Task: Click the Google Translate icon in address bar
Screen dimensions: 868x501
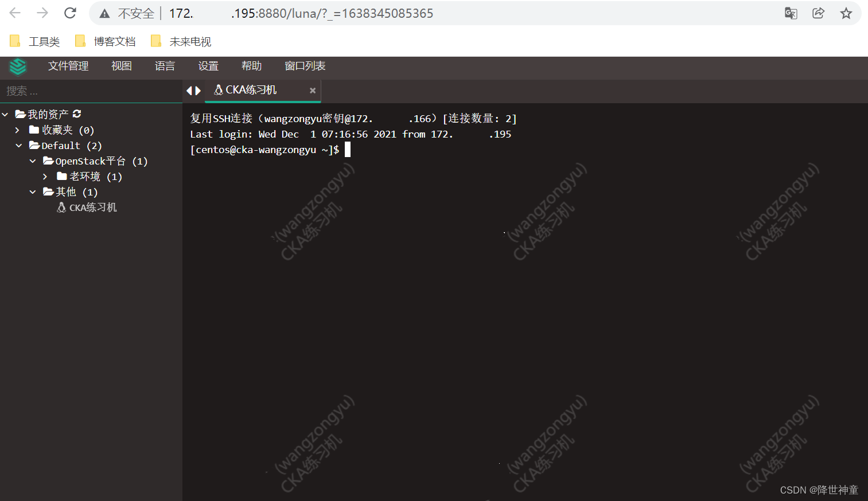Action: (791, 13)
